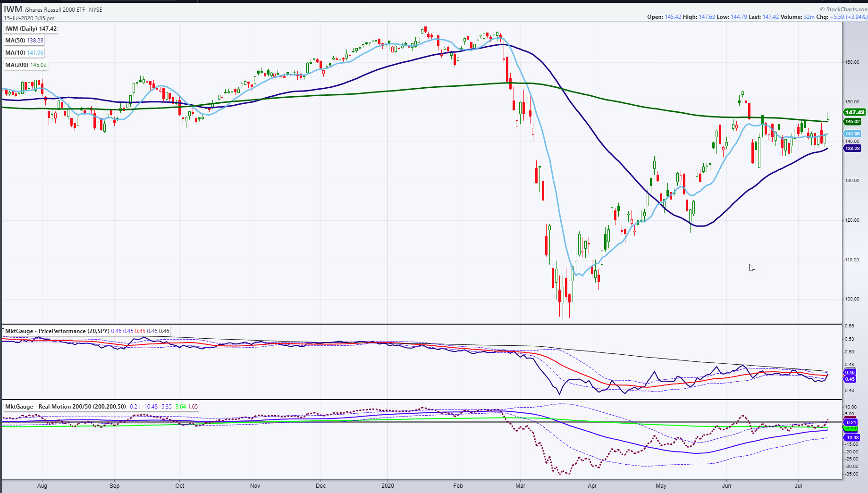Image resolution: width=868 pixels, height=493 pixels.
Task: Click the -30.00 Real Motion axis label
Action: [852, 467]
